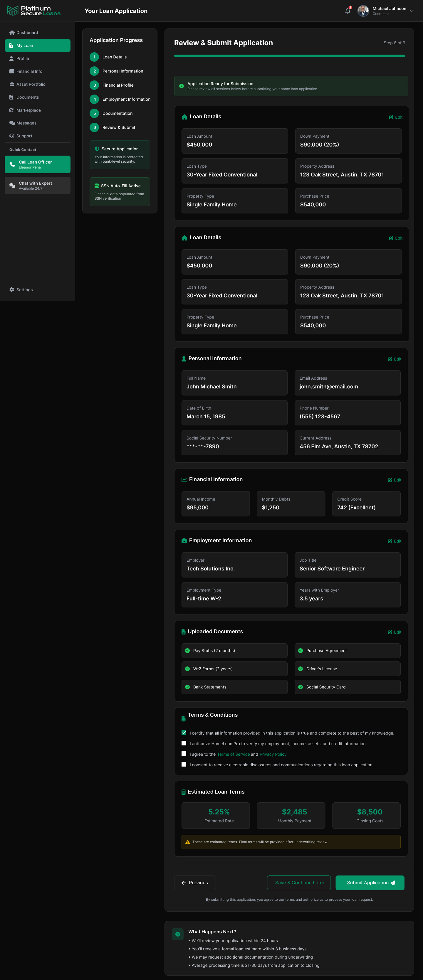The height and width of the screenshot is (980, 423).
Task: Uncheck the information certification checkbox
Action: pyautogui.click(x=184, y=733)
